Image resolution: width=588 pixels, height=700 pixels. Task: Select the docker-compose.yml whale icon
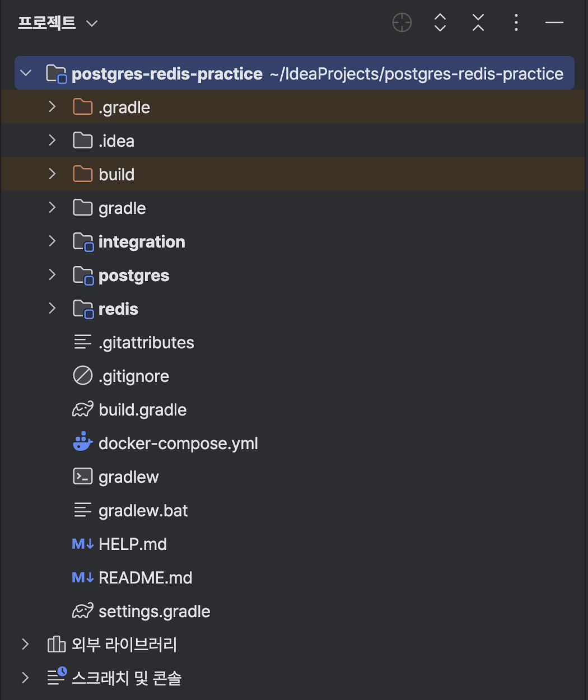point(83,442)
